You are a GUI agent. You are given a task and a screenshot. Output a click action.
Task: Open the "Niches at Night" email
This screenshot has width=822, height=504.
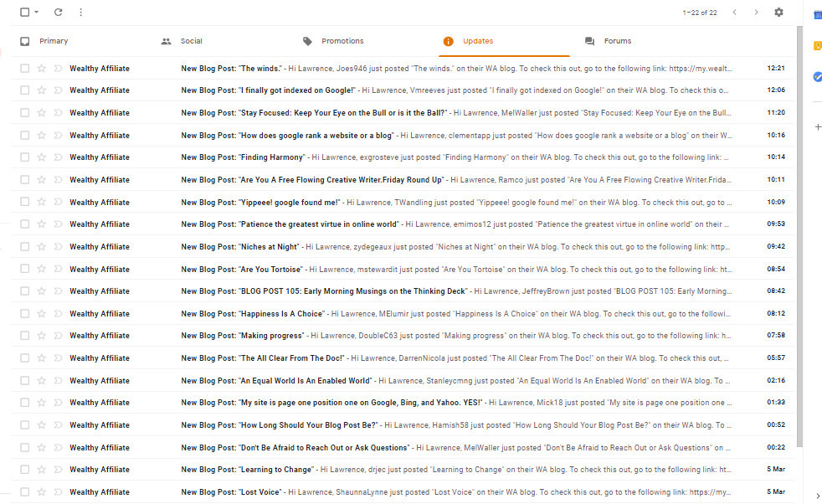coord(403,246)
